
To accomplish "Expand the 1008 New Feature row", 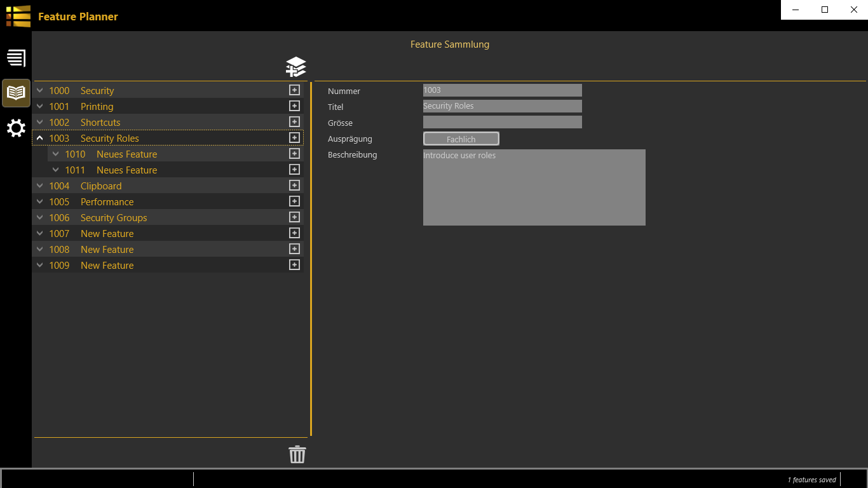I will click(40, 250).
